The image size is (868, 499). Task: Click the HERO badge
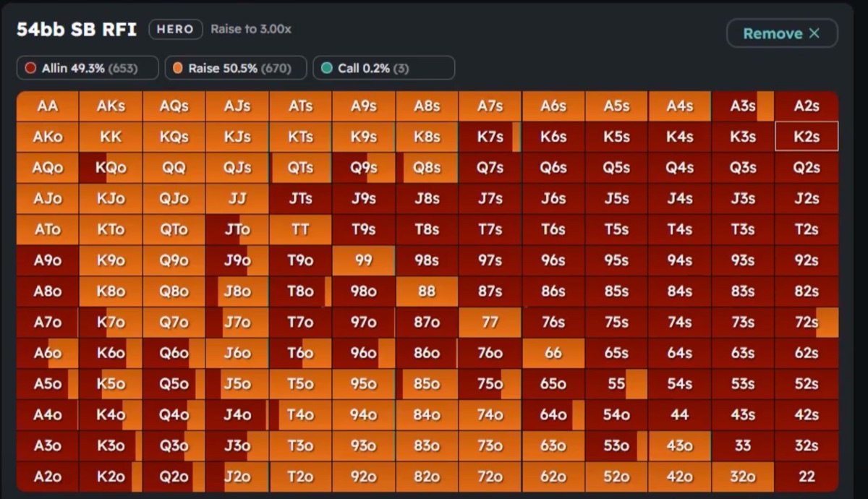[175, 30]
